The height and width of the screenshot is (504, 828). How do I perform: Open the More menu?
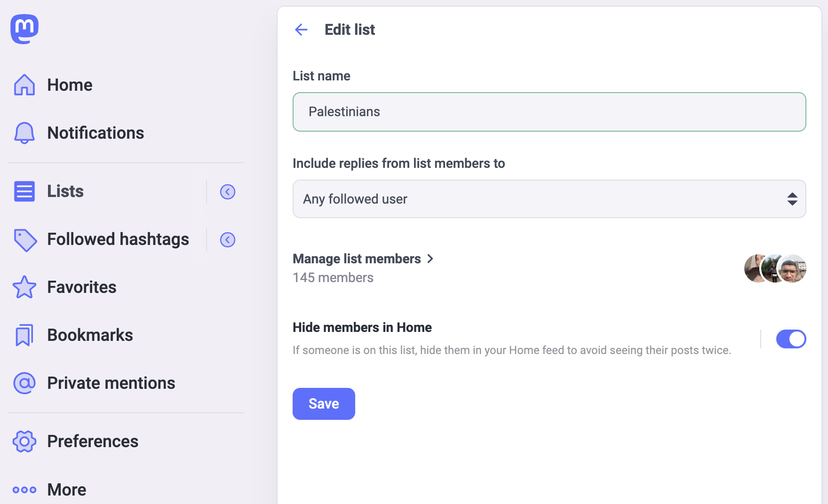[x=66, y=489]
